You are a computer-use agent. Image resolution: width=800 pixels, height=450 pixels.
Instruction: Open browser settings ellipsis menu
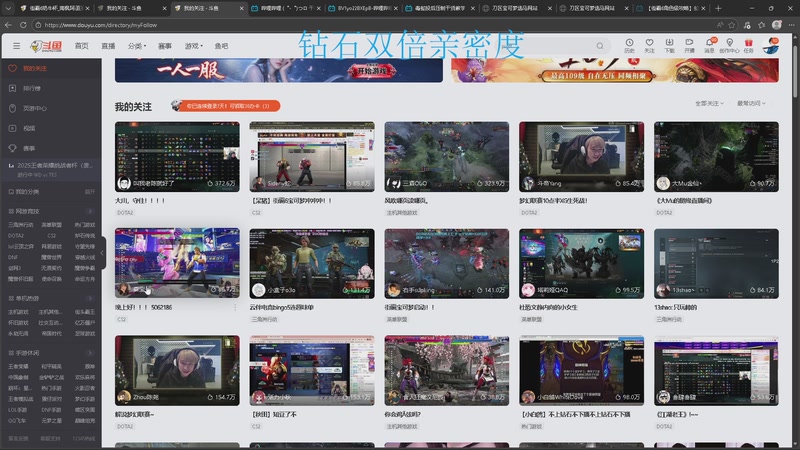[791, 24]
